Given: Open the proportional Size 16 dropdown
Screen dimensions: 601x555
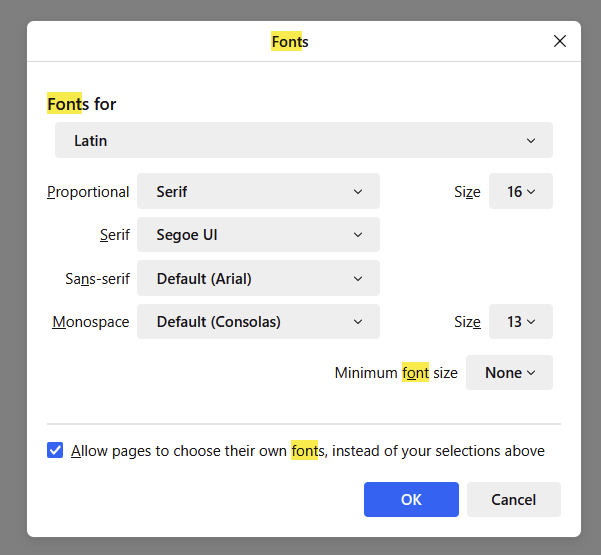Looking at the screenshot, I should point(520,191).
